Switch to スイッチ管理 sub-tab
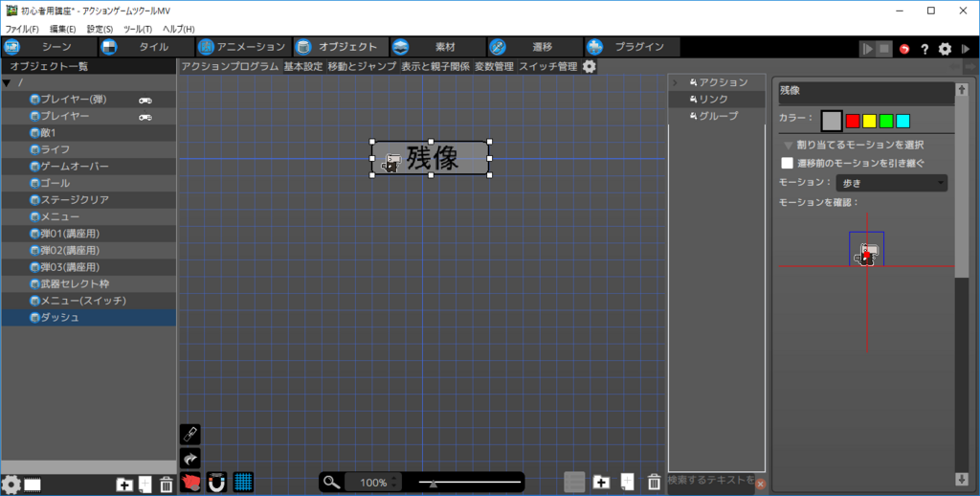 pos(548,66)
